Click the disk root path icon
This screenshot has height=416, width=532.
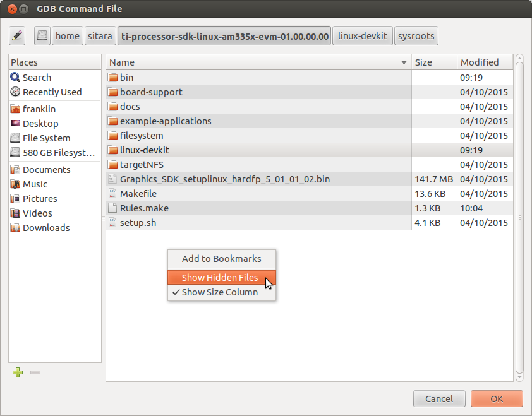[x=42, y=36]
